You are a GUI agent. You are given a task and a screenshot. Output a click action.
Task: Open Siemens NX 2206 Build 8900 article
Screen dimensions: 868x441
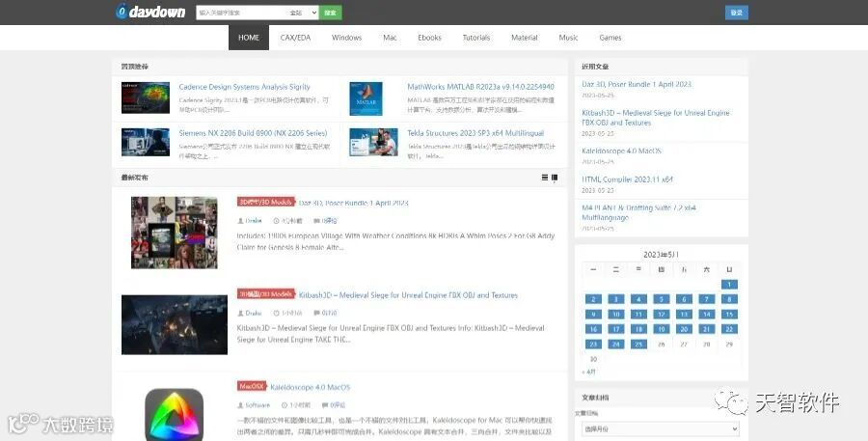click(x=253, y=133)
